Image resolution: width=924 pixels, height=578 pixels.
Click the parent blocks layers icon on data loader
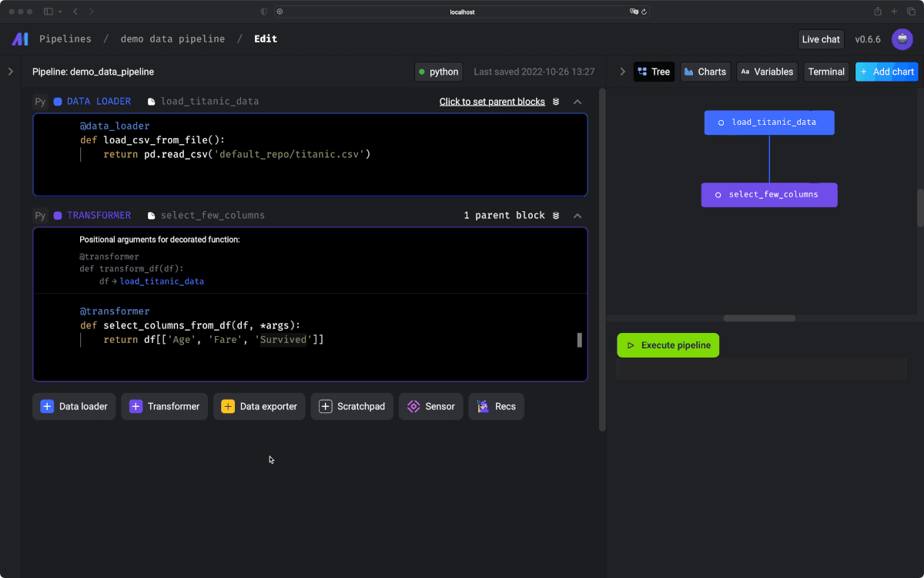click(556, 102)
